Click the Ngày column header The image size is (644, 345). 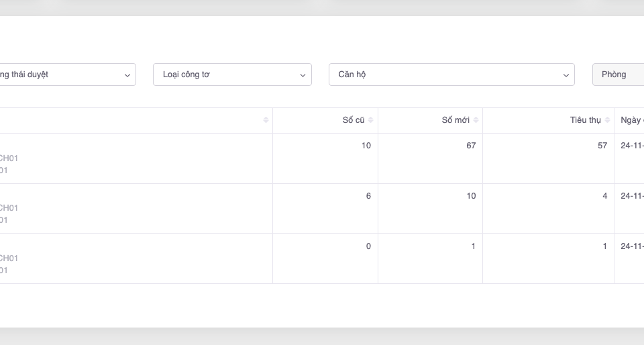(x=631, y=120)
